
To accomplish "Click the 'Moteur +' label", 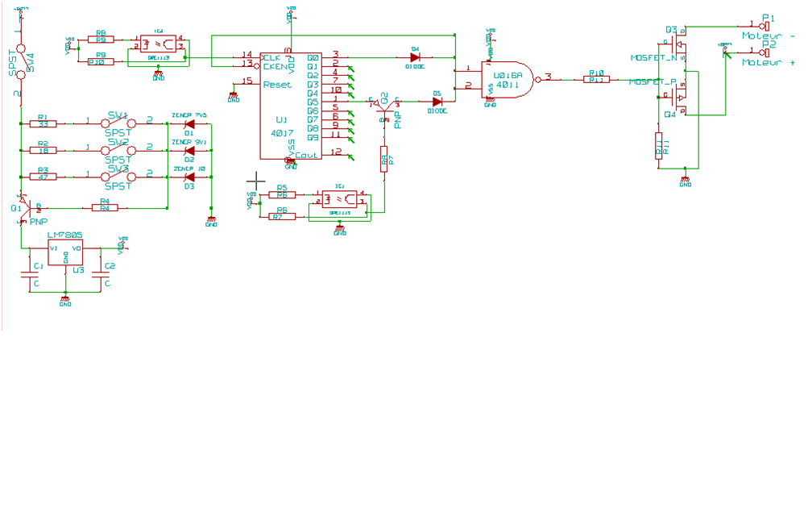I will (x=768, y=62).
